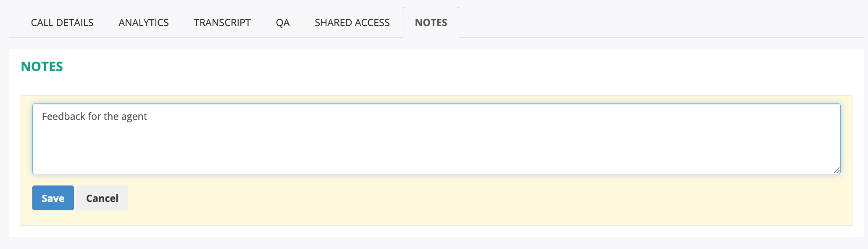
Task: Cancel editing the note
Action: [x=102, y=198]
